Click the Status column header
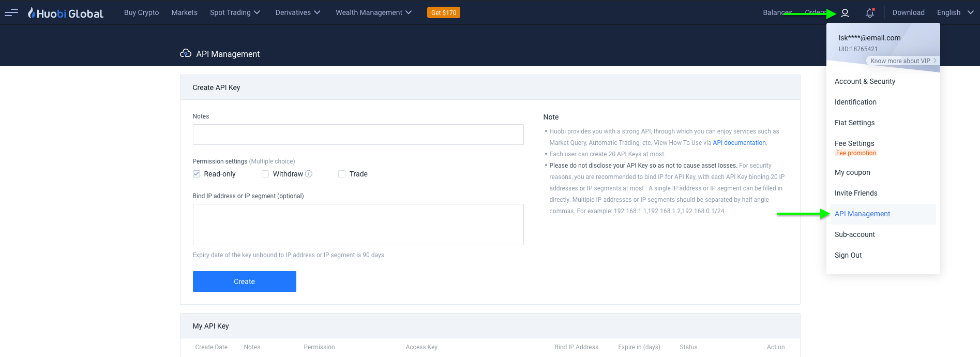Viewport: 980px width, 357px height. pos(688,347)
